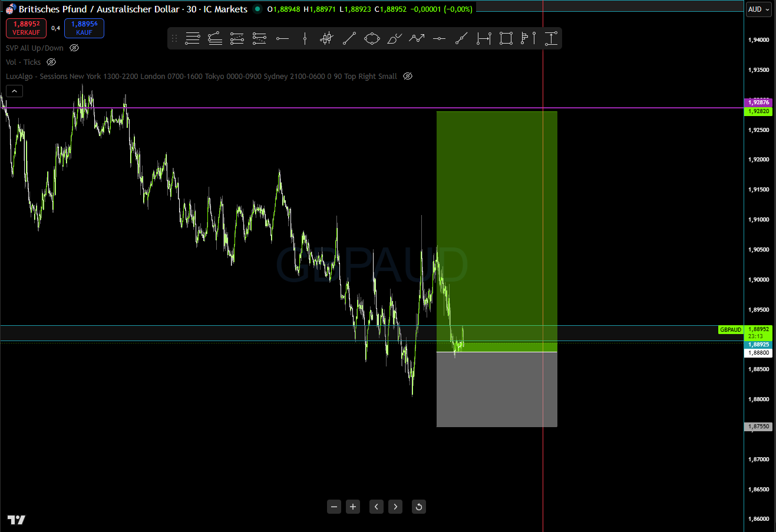Click the TradingView logo

(16, 520)
